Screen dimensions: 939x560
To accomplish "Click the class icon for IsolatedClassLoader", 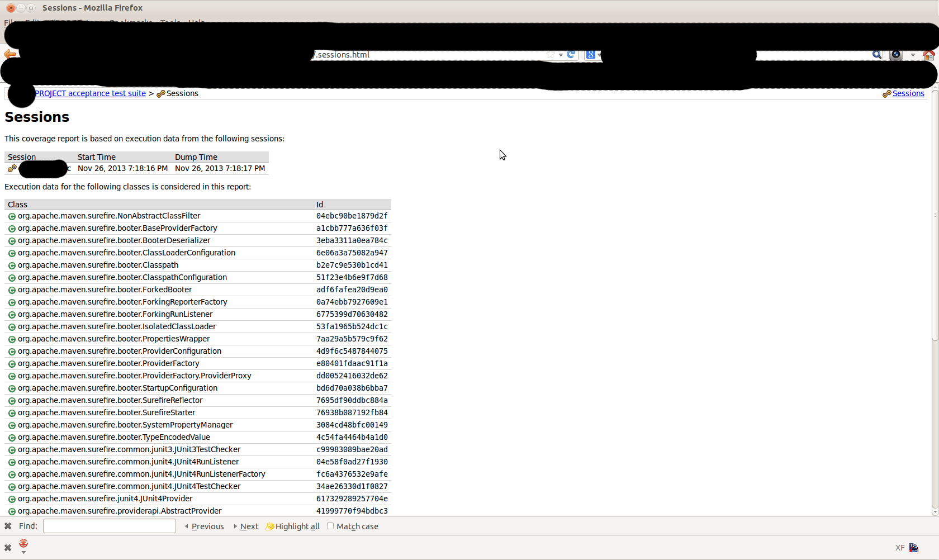I will [12, 327].
